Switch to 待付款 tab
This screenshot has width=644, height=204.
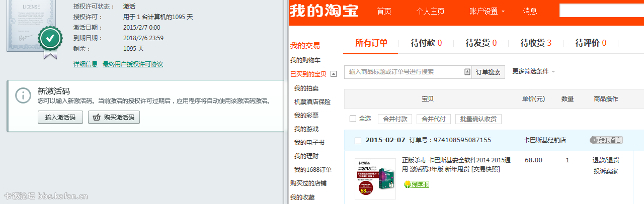coord(426,43)
